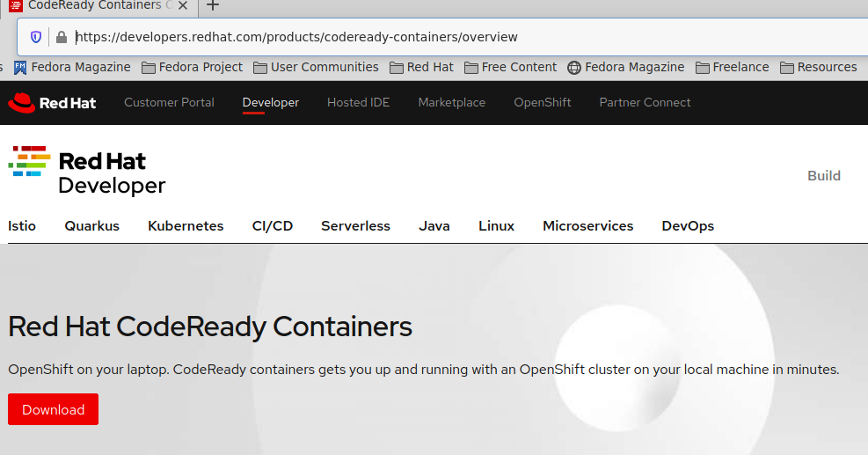Screen dimensions: 868x455
Task: Click the padlock site security icon
Action: click(x=62, y=37)
